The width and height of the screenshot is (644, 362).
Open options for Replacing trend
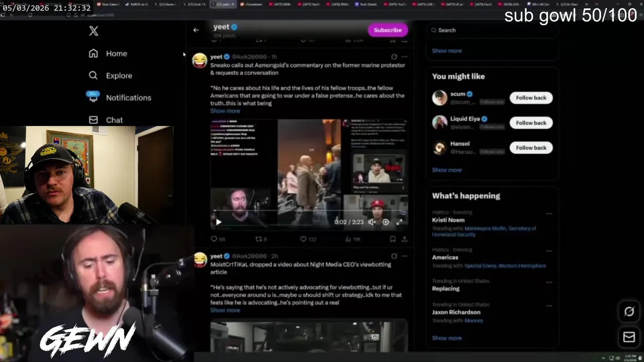549,282
